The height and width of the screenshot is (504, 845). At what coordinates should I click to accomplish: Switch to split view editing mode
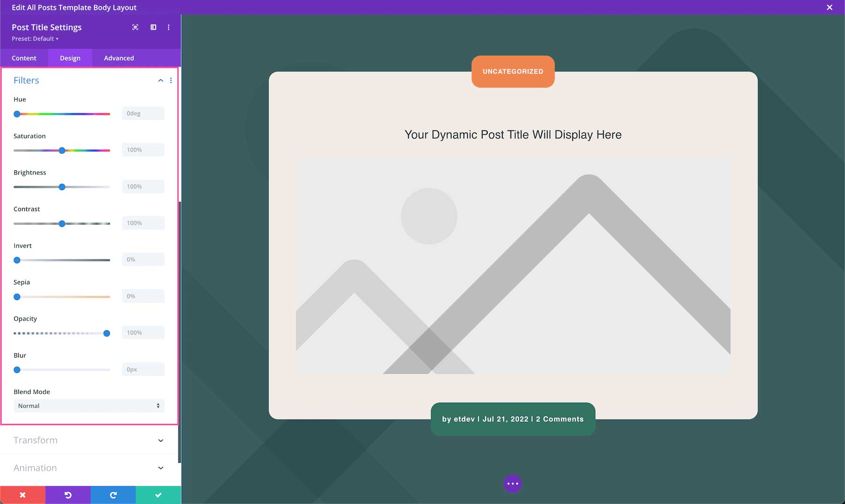click(x=153, y=27)
